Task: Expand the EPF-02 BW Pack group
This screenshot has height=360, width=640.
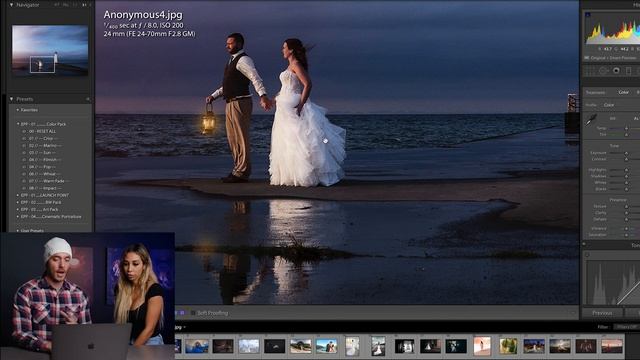Action: coord(18,202)
